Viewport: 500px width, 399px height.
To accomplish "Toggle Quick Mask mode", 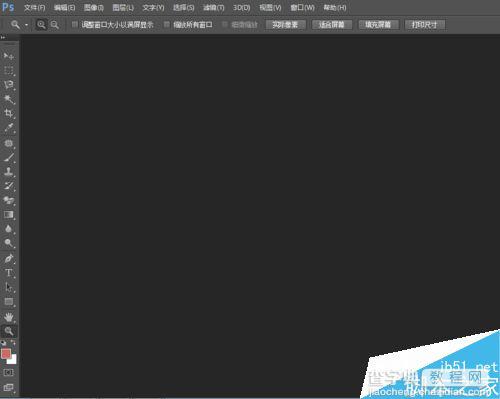I will tap(8, 372).
